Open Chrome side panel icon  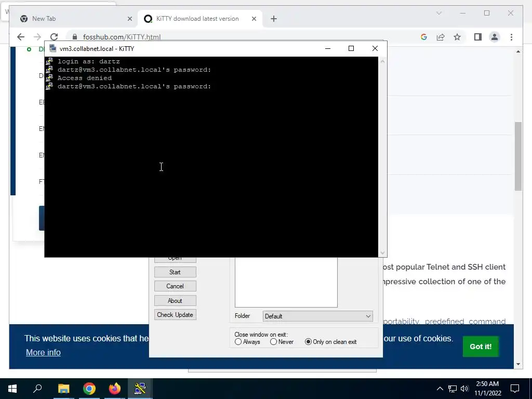click(x=478, y=37)
